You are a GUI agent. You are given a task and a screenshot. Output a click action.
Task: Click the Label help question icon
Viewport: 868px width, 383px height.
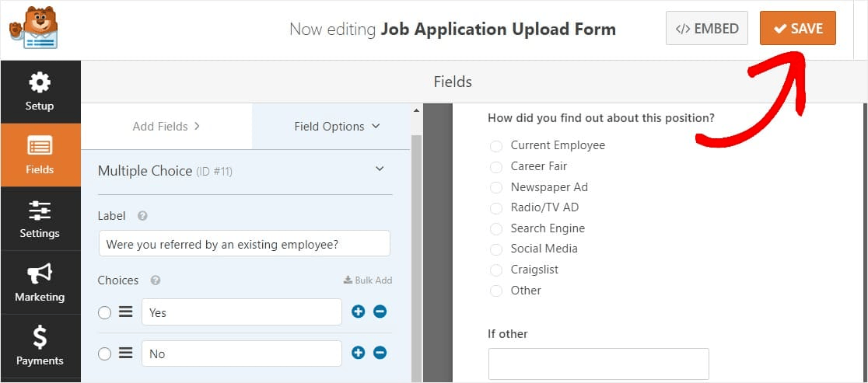(142, 216)
